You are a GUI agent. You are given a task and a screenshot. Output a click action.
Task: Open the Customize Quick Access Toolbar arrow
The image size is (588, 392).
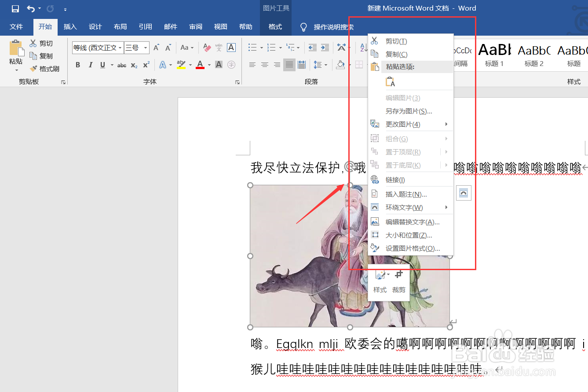pyautogui.click(x=66, y=9)
